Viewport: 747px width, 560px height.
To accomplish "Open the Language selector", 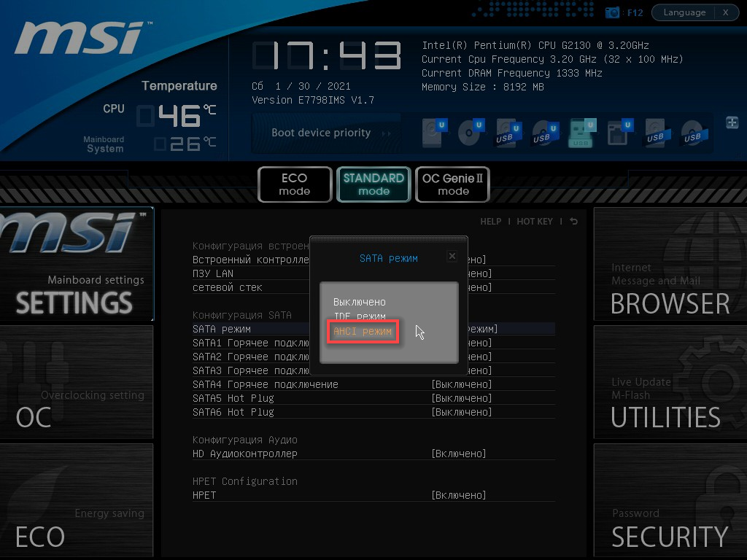I will [684, 12].
